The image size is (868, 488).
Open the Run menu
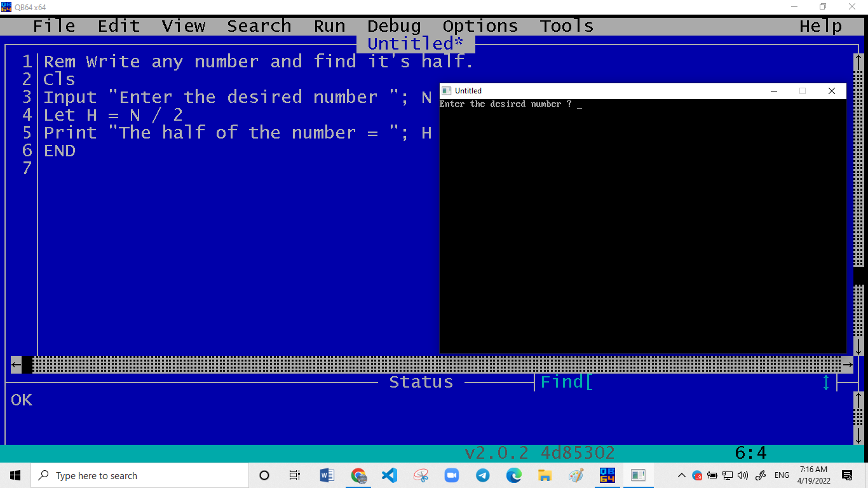tap(330, 26)
